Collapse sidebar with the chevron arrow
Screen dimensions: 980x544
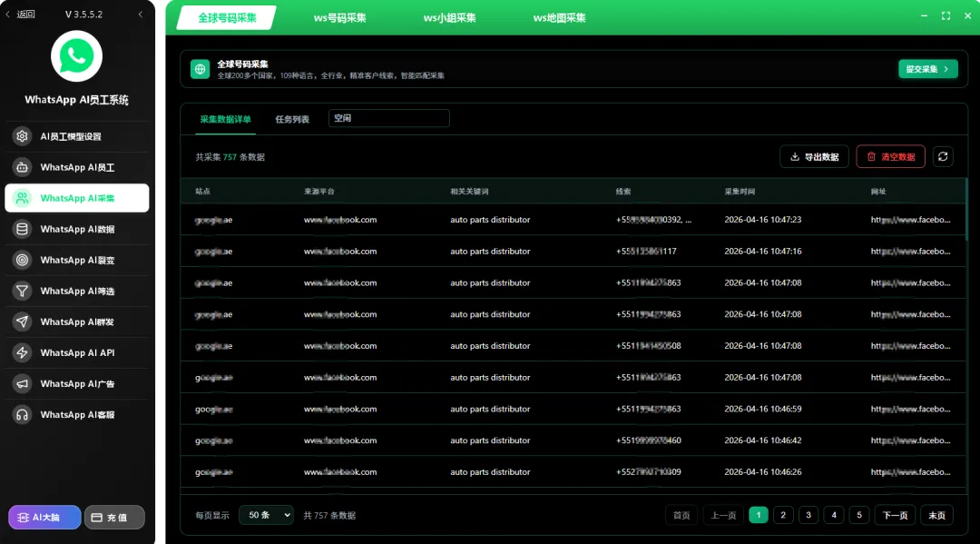140,14
